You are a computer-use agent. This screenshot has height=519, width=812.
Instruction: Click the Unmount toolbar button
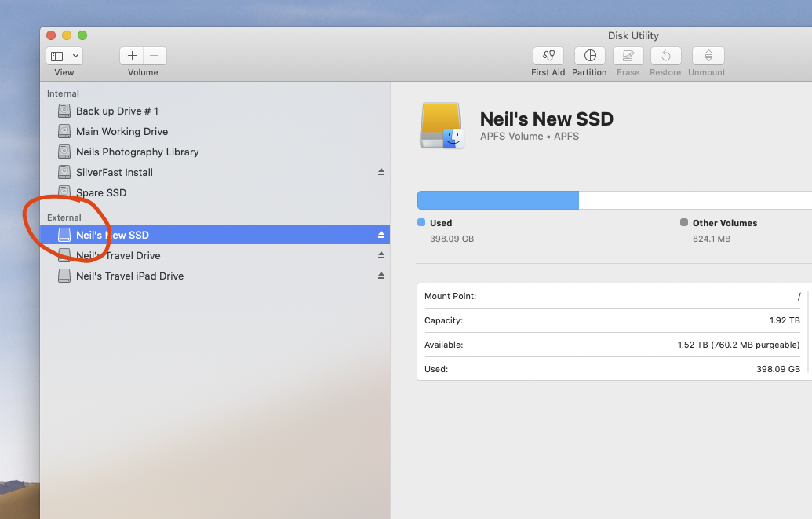point(708,56)
